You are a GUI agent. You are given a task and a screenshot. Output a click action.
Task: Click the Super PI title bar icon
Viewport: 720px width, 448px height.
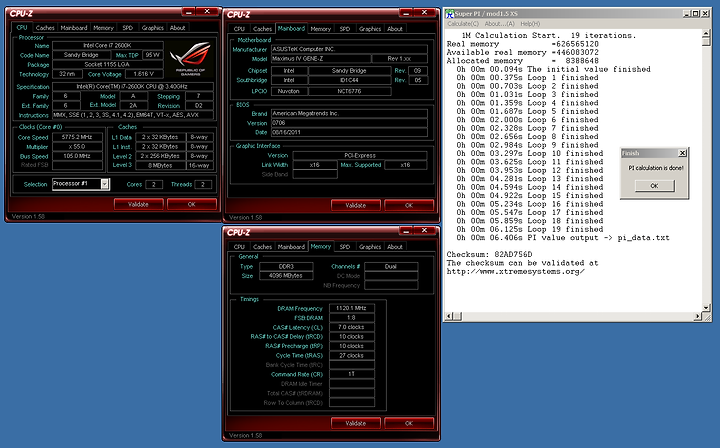(450, 14)
